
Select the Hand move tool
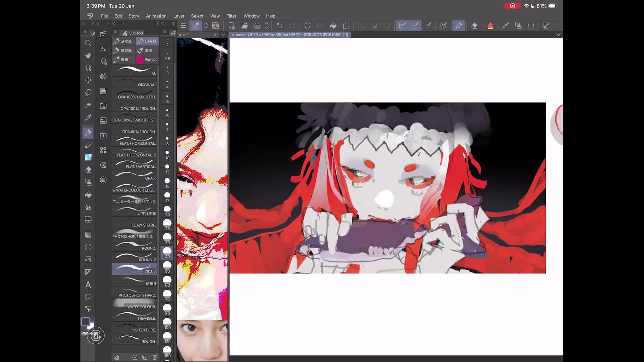click(88, 55)
